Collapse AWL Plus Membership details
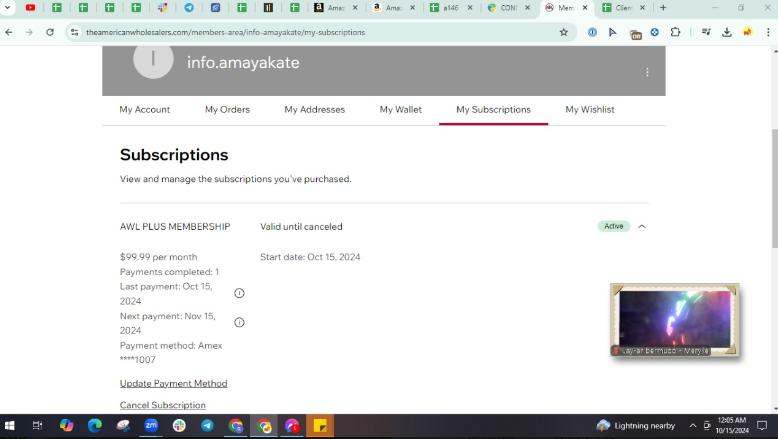Image resolution: width=778 pixels, height=439 pixels. [642, 227]
